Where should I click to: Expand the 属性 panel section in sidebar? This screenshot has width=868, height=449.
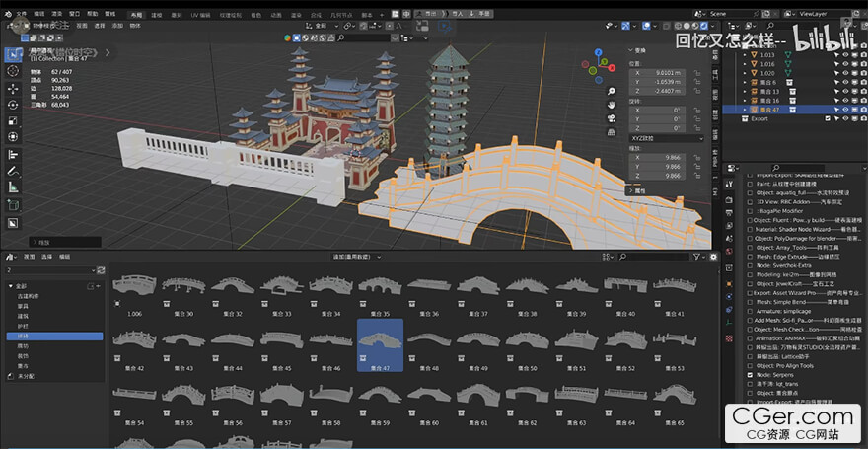point(640,190)
